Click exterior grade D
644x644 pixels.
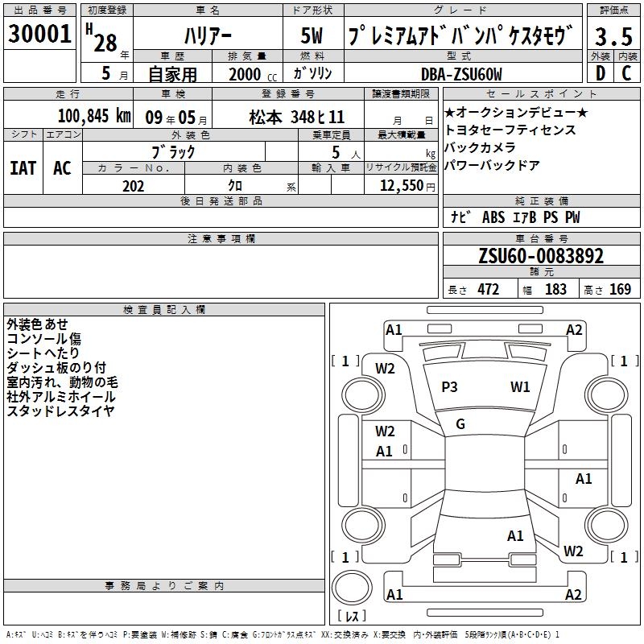coord(601,73)
